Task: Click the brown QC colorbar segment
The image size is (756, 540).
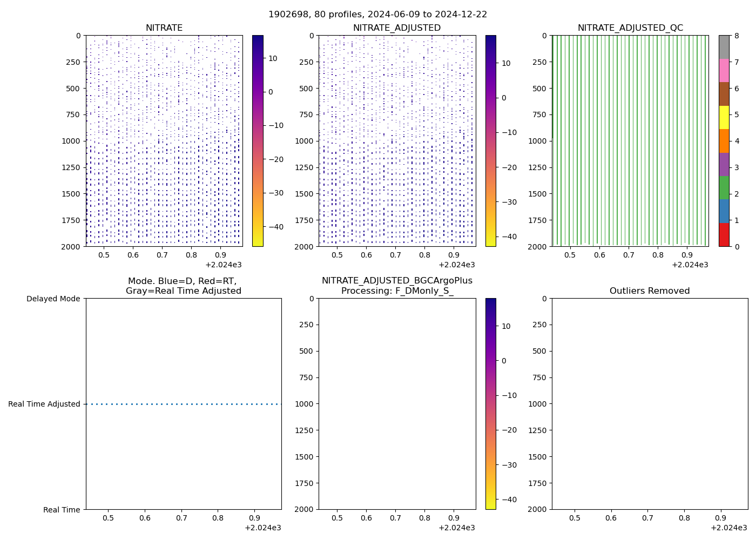Action: 724,94
